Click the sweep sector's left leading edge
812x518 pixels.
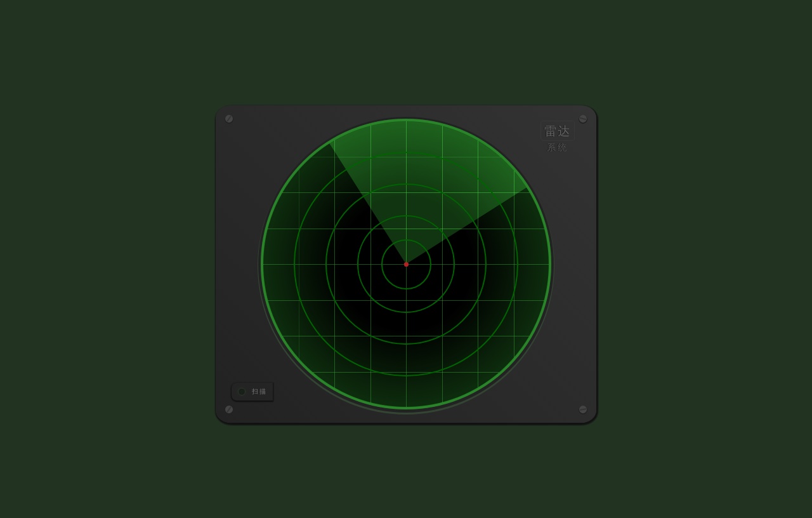[x=368, y=202]
